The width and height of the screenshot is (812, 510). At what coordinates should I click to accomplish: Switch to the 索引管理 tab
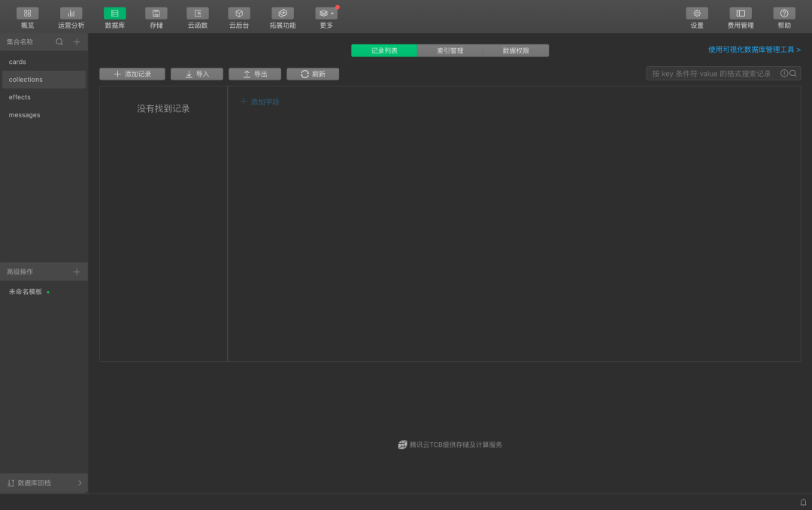[x=450, y=50]
